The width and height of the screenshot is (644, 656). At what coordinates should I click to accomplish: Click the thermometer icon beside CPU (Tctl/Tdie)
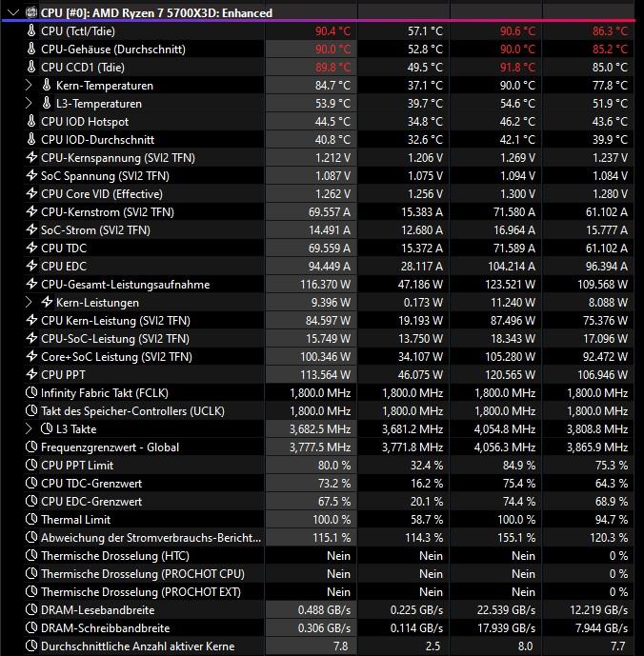[x=31, y=31]
